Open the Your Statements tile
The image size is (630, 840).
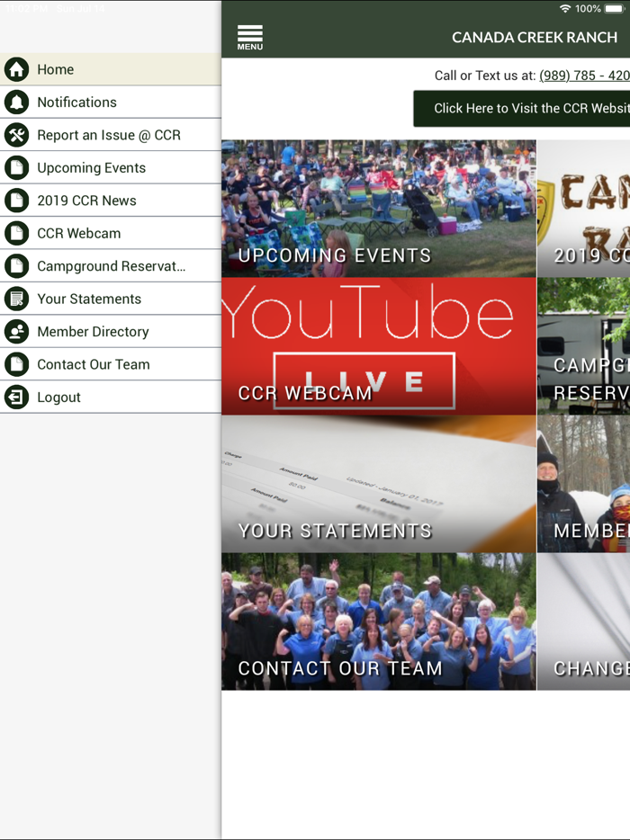click(x=379, y=484)
